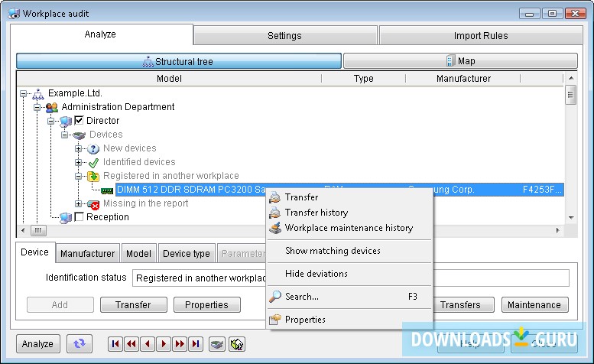Click the Transfer icon in context menu
Screen dimensions: 594x364
pyautogui.click(x=275, y=197)
